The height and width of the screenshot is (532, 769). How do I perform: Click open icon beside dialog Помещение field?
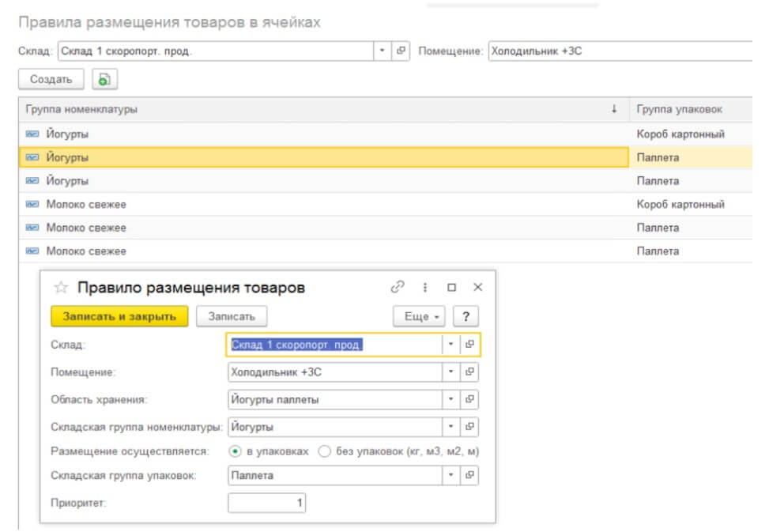coord(469,372)
